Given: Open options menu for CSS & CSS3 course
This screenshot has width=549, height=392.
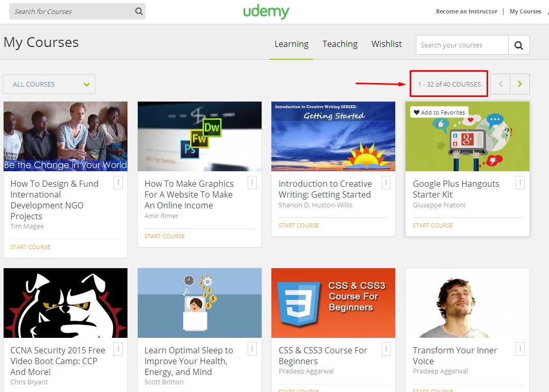Looking at the screenshot, I should 386,349.
